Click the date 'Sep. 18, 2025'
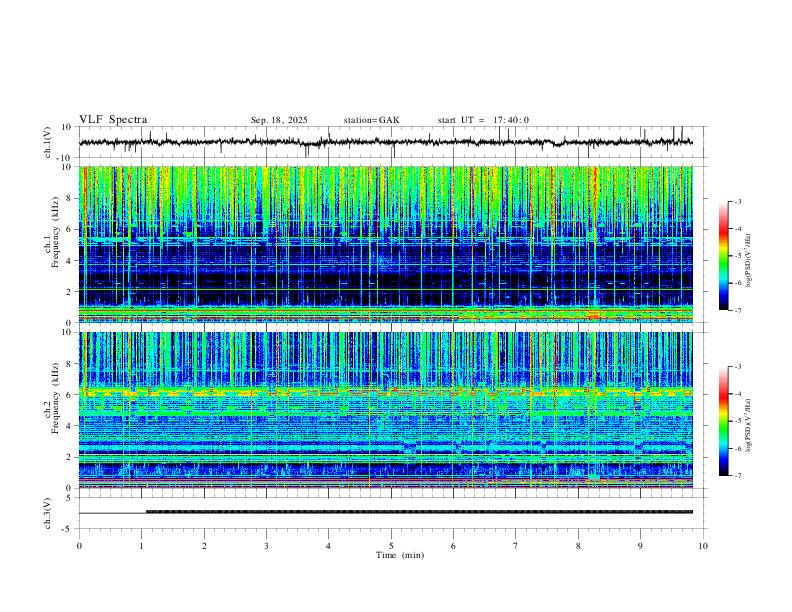 tap(279, 120)
